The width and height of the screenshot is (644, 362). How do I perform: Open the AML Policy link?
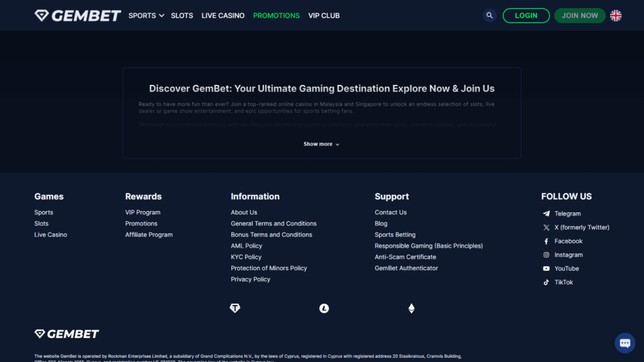tap(246, 246)
